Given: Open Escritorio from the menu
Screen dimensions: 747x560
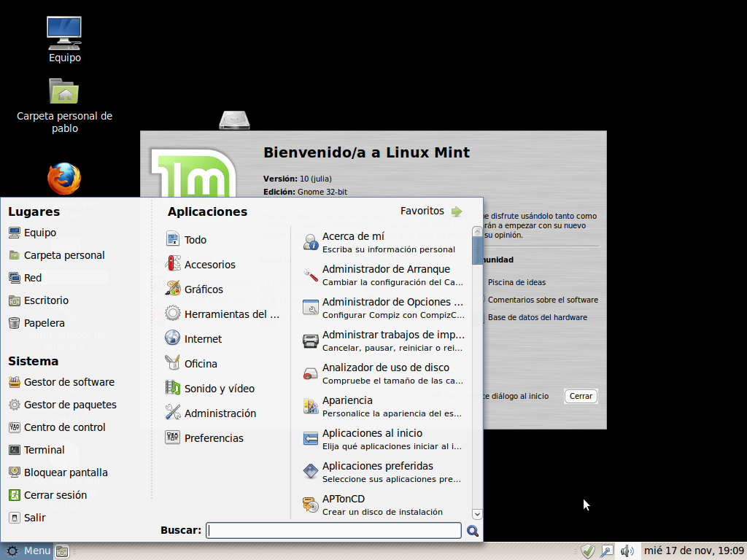Looking at the screenshot, I should tap(39, 300).
